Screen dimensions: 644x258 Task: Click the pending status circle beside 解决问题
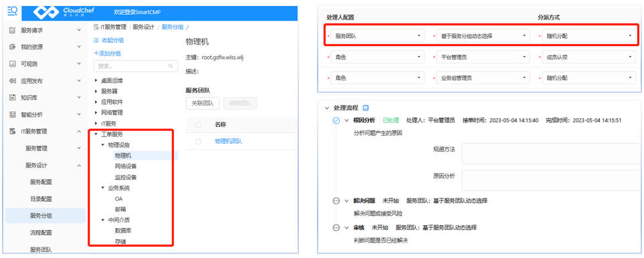point(336,201)
